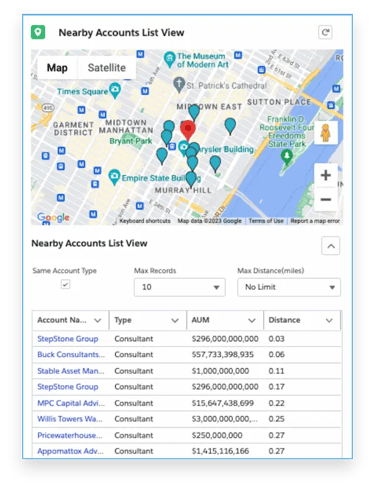Select the Map view tab
Viewport: 375px width, 490px height.
point(57,68)
